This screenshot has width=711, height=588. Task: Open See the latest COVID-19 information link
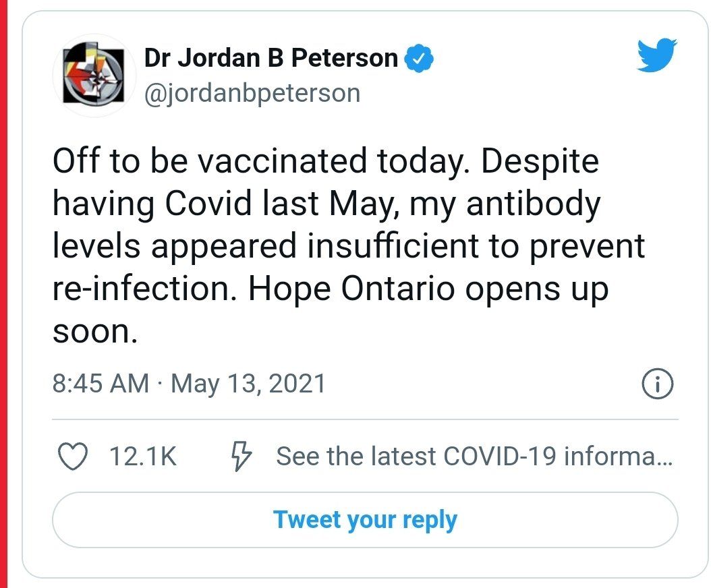[474, 457]
